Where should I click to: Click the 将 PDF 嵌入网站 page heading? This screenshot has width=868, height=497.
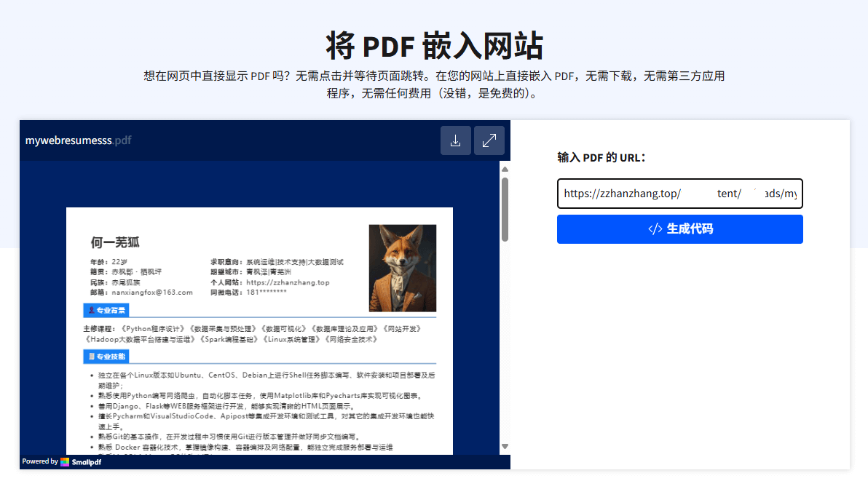[434, 46]
